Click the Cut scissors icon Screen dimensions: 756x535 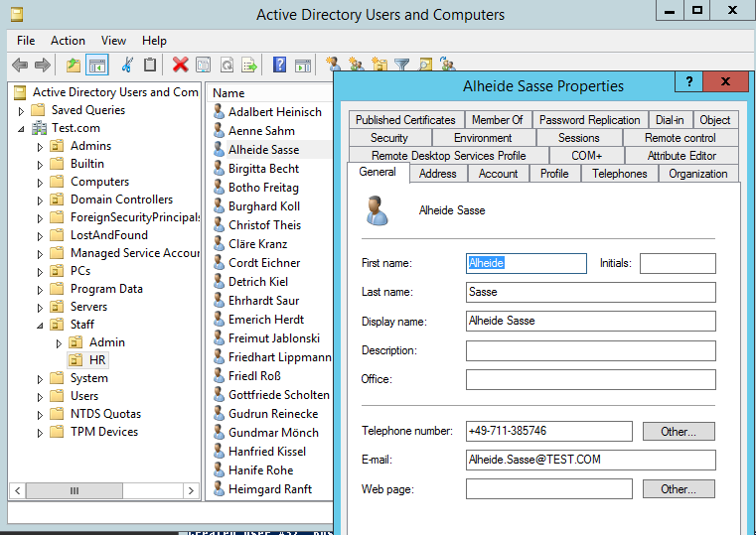point(127,65)
